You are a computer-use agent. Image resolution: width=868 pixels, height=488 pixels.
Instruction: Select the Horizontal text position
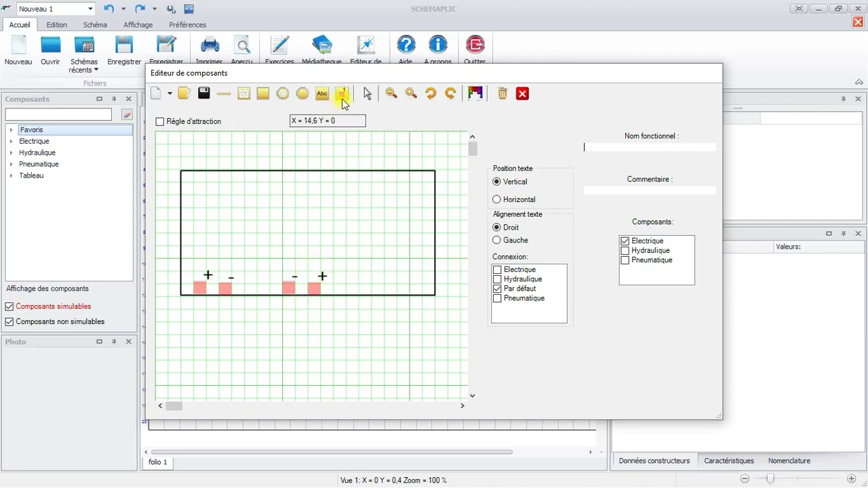point(496,199)
